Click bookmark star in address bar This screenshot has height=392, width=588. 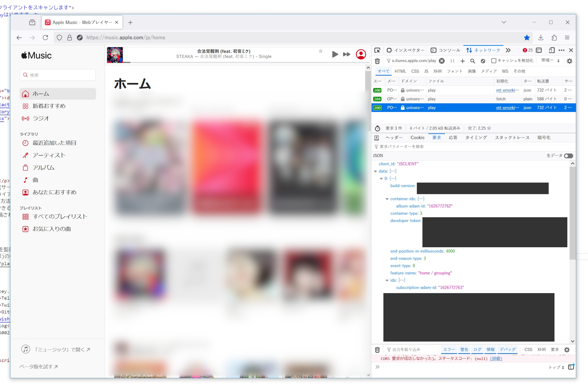point(527,38)
